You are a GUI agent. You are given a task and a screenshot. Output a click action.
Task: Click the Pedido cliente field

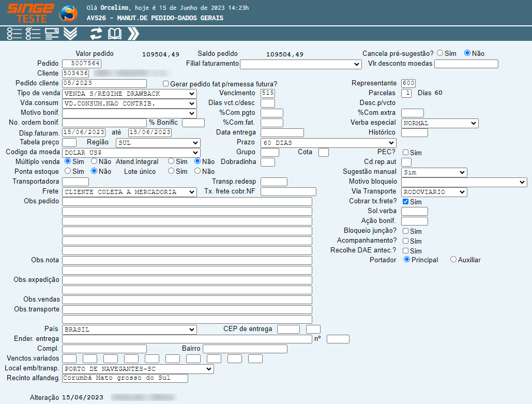coord(104,83)
